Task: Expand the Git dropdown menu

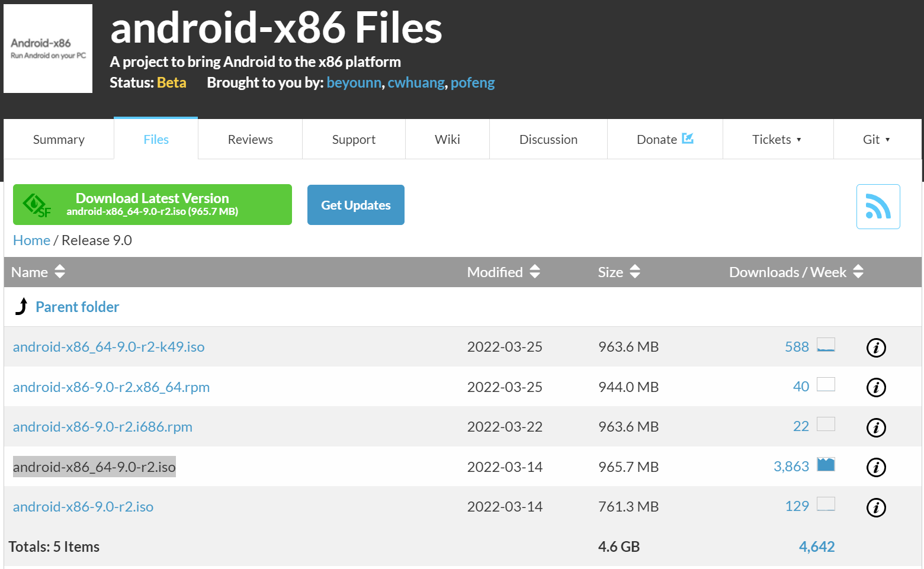Action: (877, 139)
